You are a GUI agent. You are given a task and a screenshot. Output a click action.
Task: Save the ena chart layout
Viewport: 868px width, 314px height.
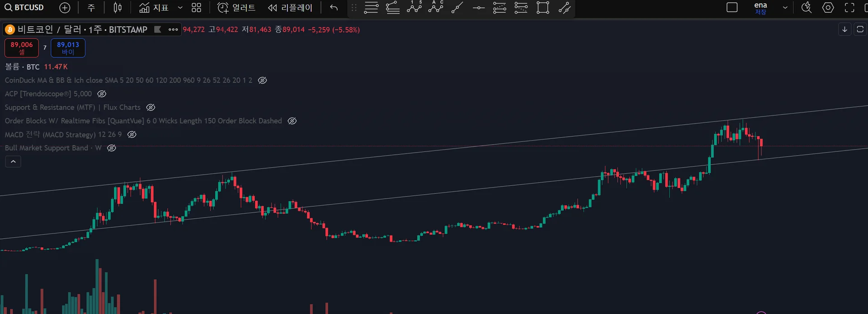click(x=760, y=8)
